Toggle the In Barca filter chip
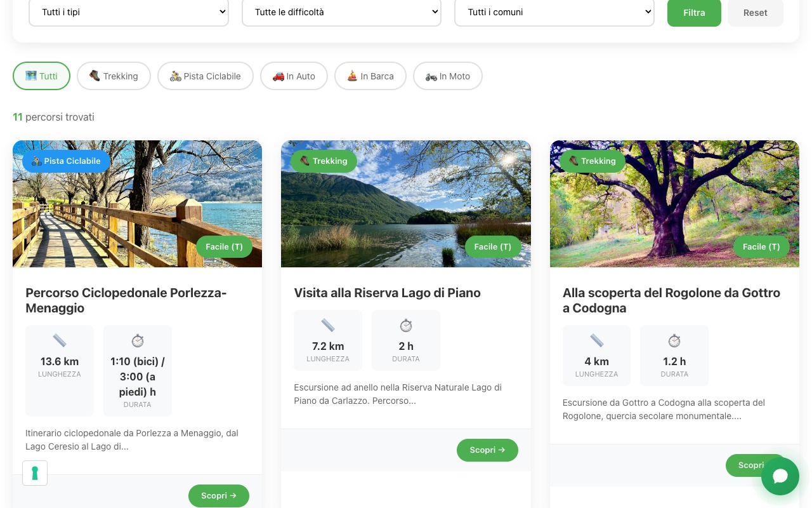The width and height of the screenshot is (812, 508). [x=370, y=76]
